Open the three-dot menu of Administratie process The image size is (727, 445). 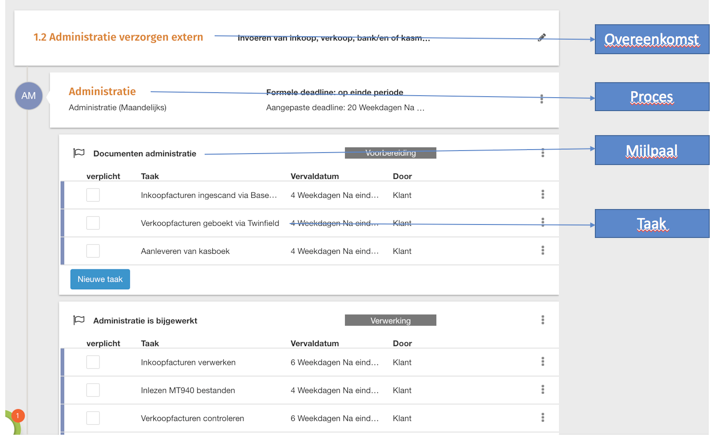542,99
